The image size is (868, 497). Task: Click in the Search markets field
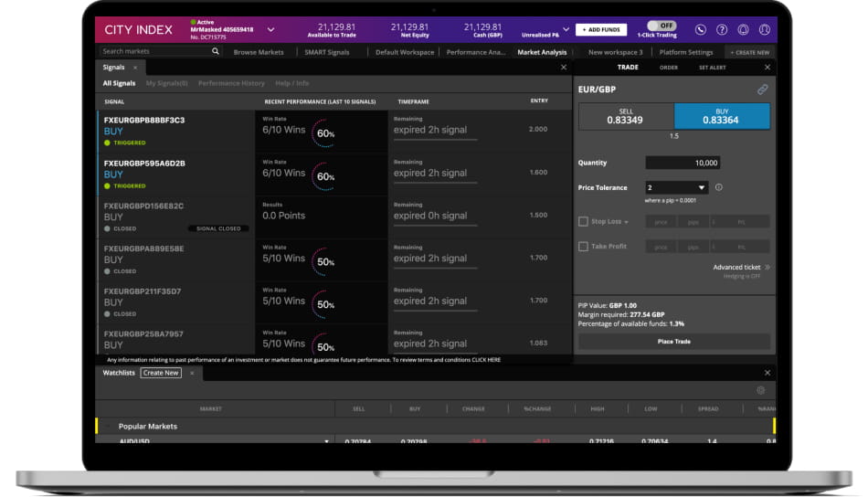153,51
